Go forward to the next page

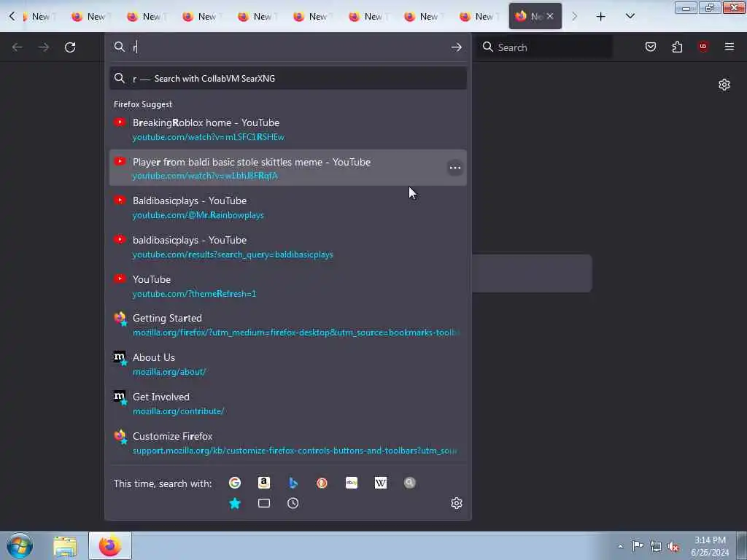pyautogui.click(x=44, y=47)
